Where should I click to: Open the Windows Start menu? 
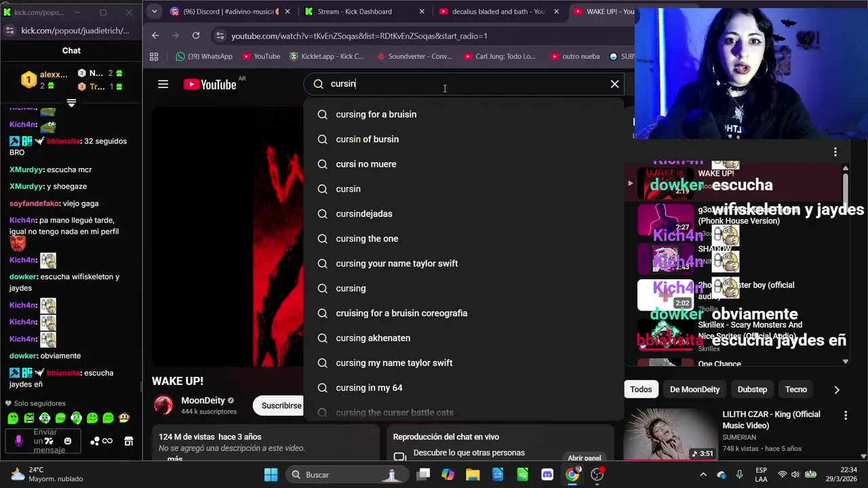(271, 474)
